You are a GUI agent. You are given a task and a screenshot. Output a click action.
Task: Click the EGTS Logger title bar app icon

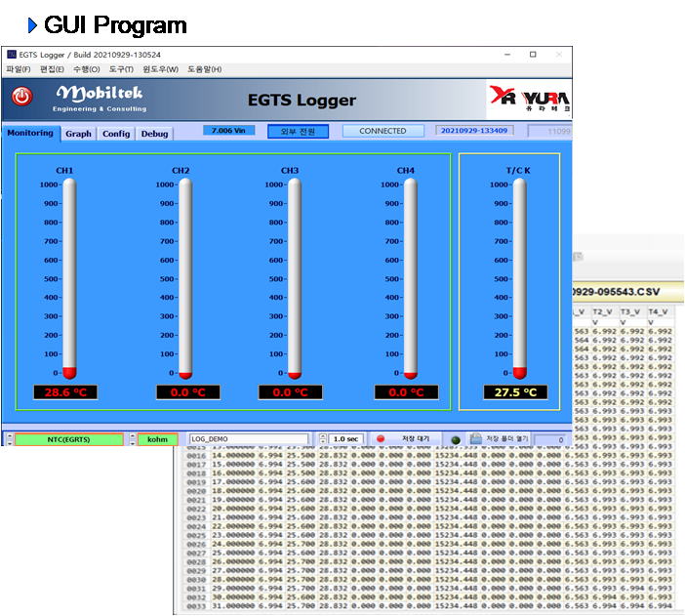click(12, 55)
